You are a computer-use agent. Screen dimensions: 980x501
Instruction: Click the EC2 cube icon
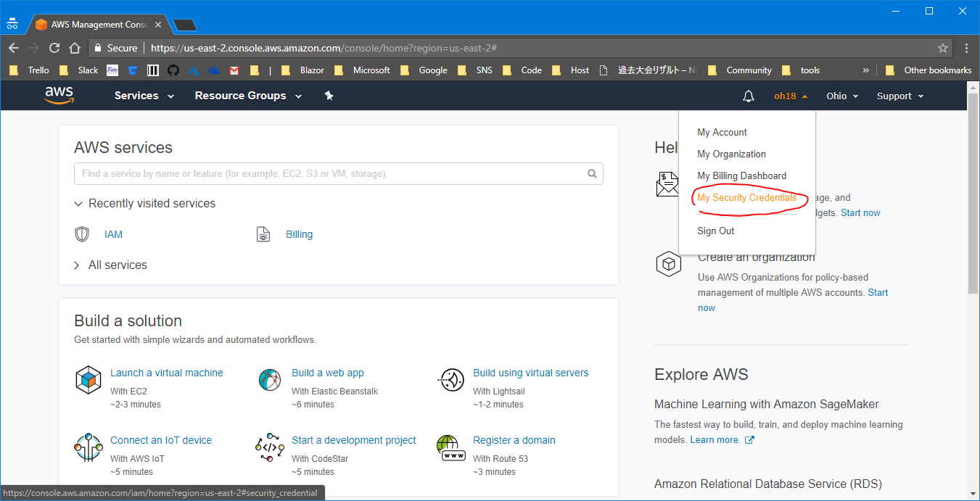pyautogui.click(x=88, y=379)
